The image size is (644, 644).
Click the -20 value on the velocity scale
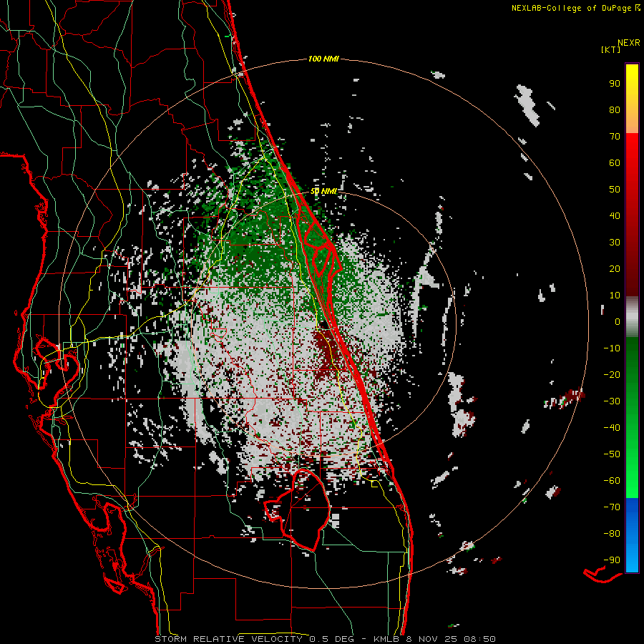(x=612, y=374)
